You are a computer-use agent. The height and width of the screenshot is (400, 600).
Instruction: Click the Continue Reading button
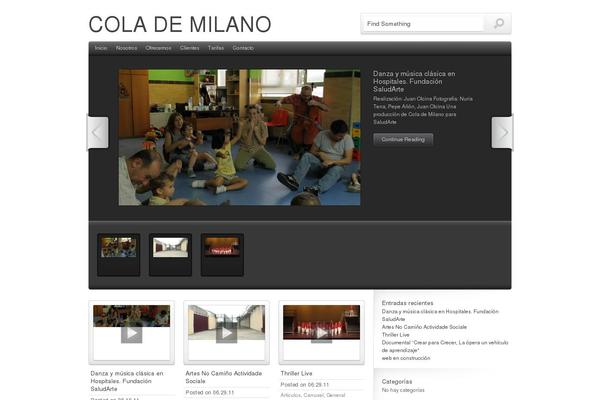[x=403, y=139]
